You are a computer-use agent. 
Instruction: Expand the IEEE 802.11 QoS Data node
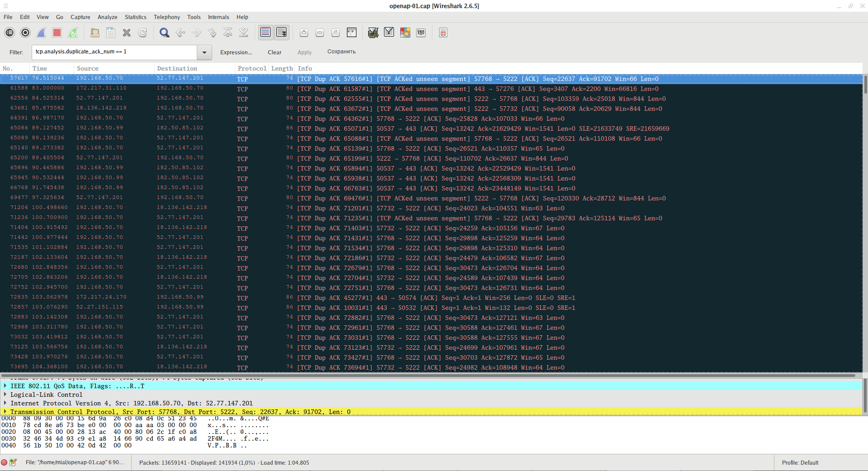5,386
